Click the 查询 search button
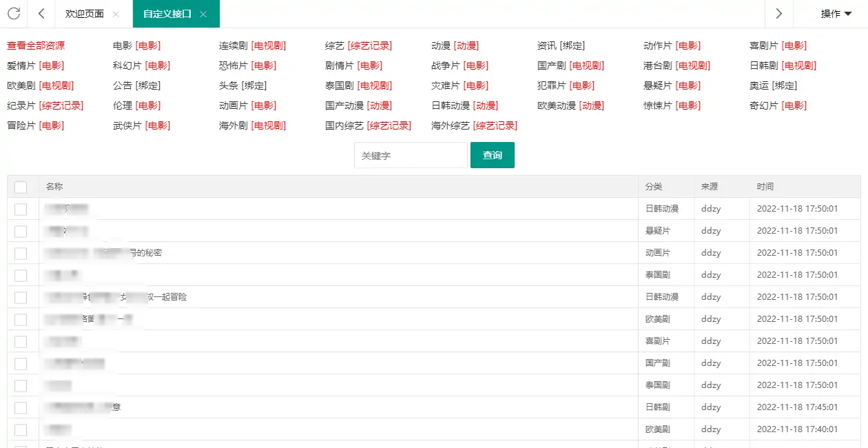868x448 pixels. (492, 155)
